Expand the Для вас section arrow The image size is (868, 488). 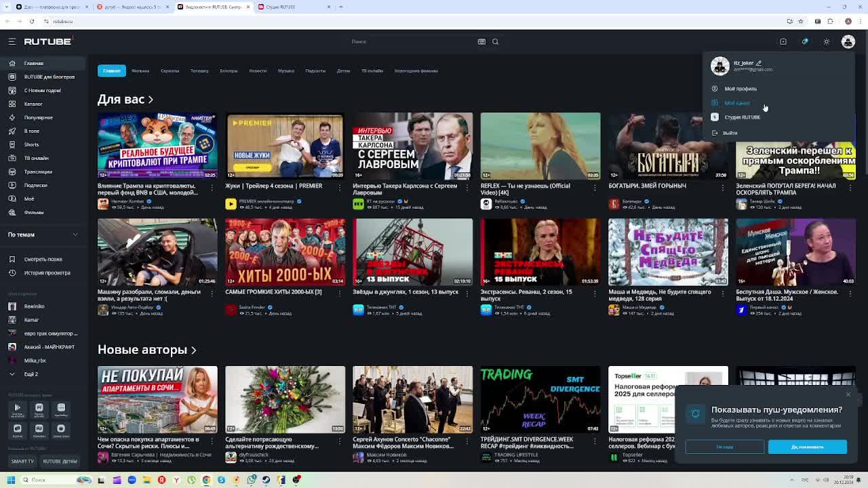(151, 100)
